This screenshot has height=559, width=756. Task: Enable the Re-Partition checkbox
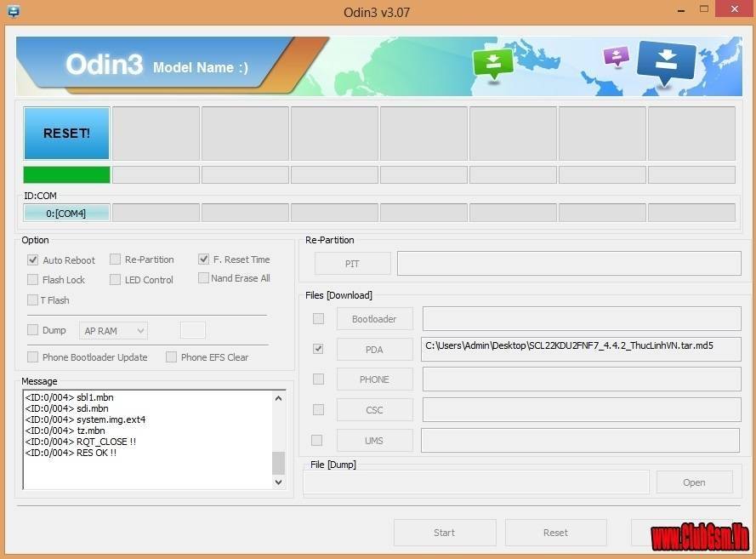click(x=115, y=260)
